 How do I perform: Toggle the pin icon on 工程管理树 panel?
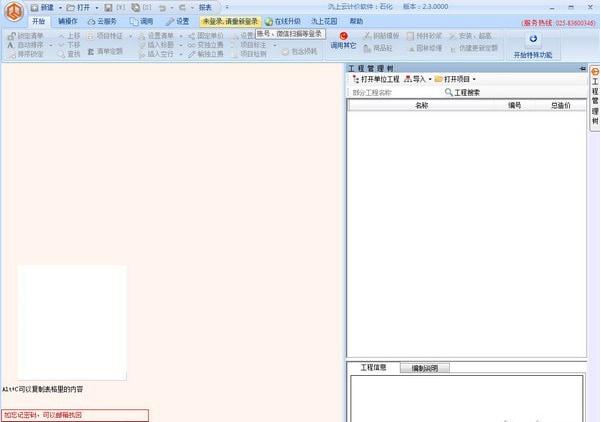pyautogui.click(x=582, y=68)
